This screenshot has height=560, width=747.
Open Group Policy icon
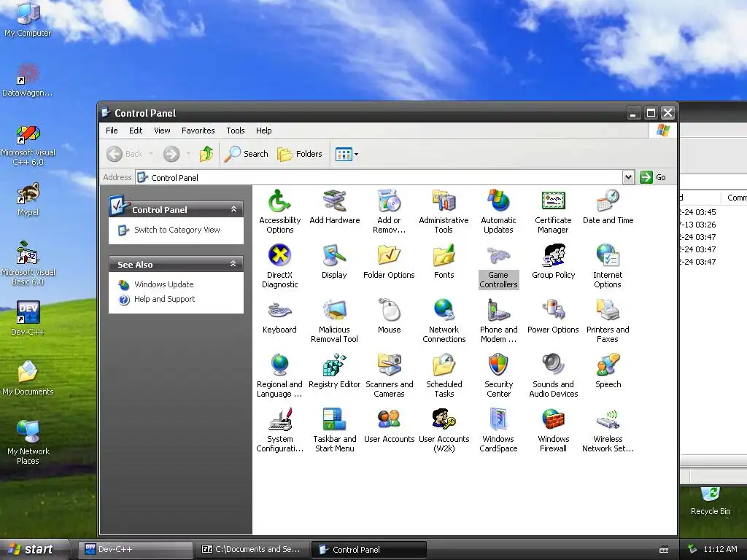(x=553, y=262)
